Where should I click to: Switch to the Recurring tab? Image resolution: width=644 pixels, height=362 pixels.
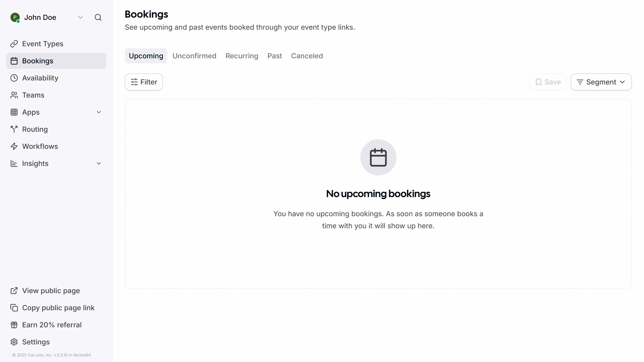click(242, 56)
